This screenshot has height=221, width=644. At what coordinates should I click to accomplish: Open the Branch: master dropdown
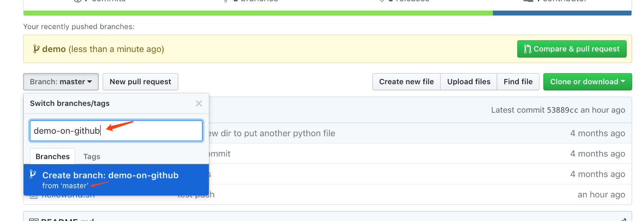[x=61, y=82]
